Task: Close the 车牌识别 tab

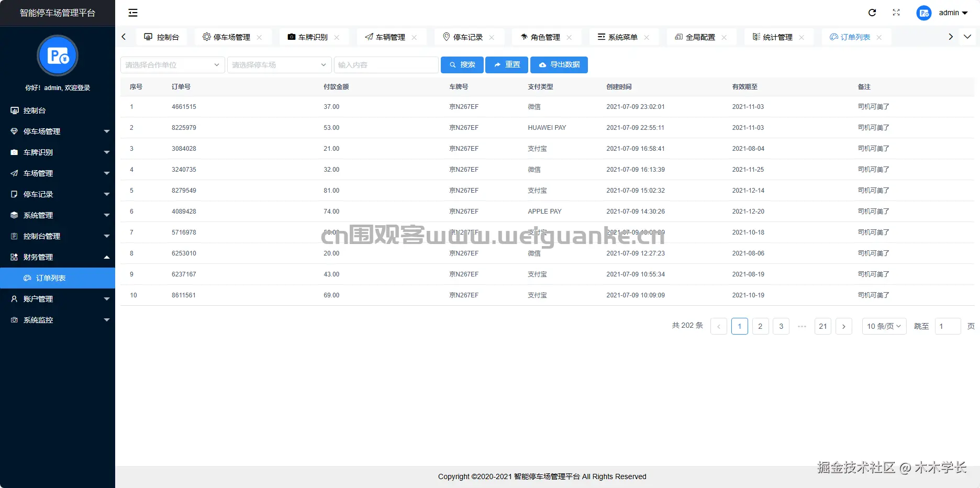Action: pyautogui.click(x=337, y=37)
